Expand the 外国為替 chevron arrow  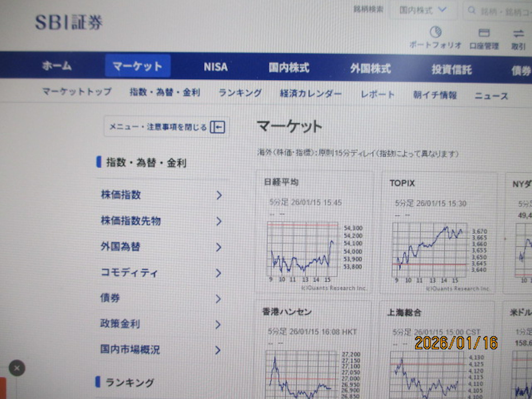tap(218, 247)
